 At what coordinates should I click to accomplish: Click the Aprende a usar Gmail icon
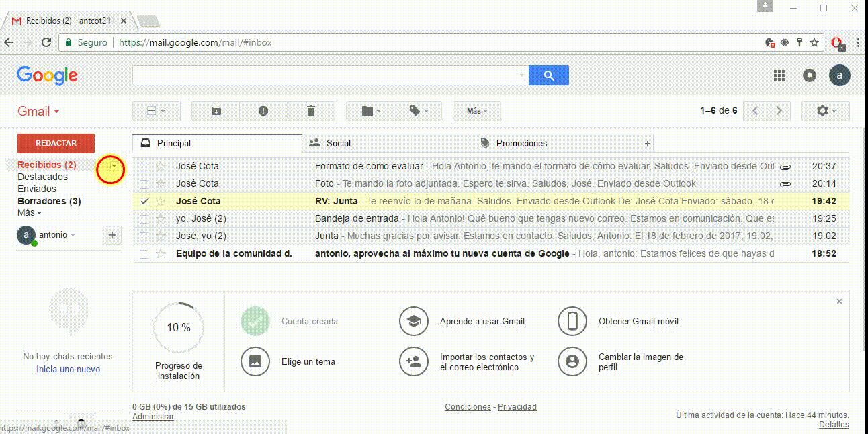coord(414,321)
